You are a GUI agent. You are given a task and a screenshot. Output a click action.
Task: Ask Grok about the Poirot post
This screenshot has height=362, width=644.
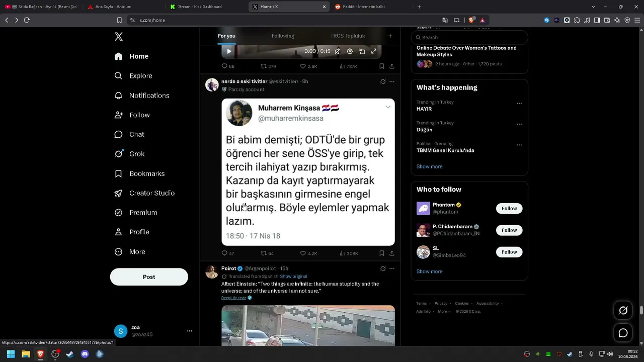[383, 268]
